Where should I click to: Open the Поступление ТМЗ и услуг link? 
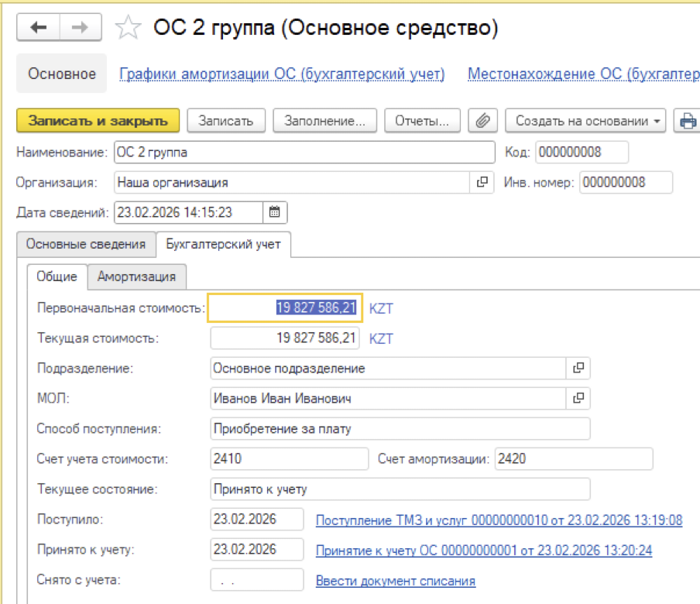point(499,520)
